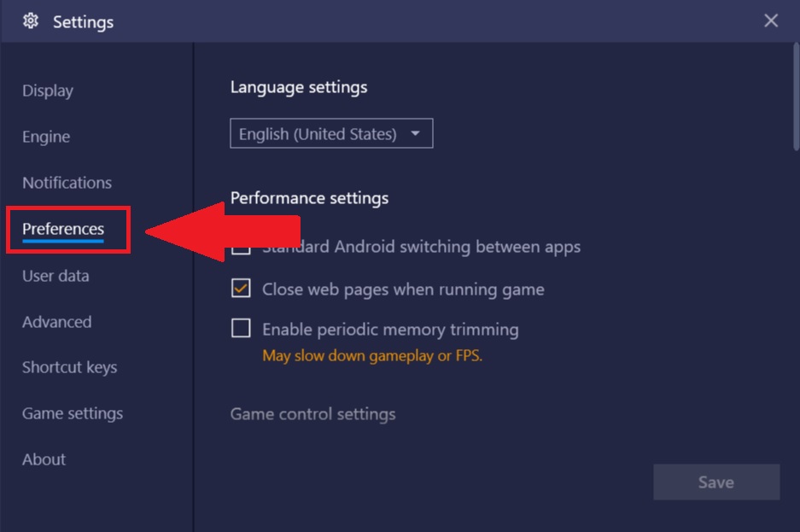
Task: Click the Enable periodic memory trimming label
Action: pos(390,330)
